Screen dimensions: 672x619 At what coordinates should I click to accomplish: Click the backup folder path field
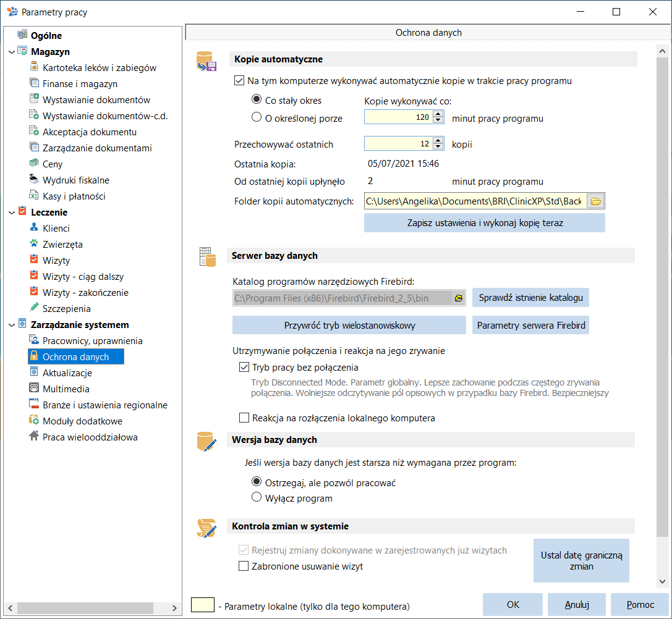475,201
